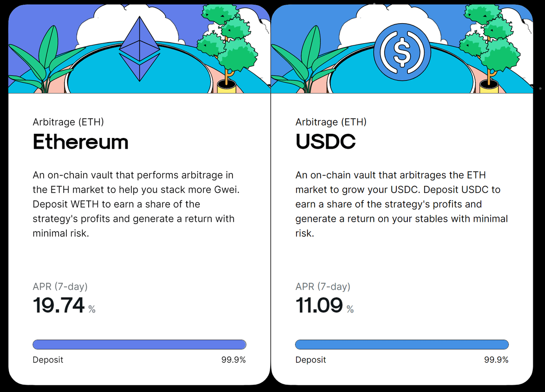Click the blue USDC deposit progress bar
The image size is (545, 392).
tap(401, 344)
